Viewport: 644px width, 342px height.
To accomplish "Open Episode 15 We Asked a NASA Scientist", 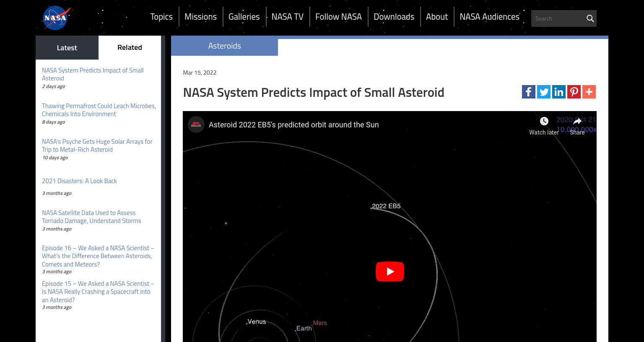I will 98,292.
